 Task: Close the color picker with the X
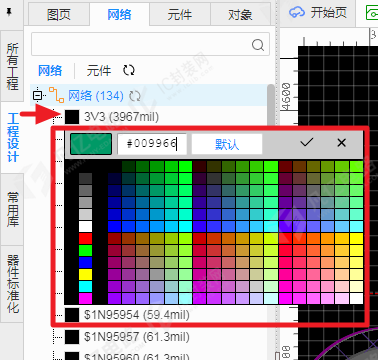[341, 143]
